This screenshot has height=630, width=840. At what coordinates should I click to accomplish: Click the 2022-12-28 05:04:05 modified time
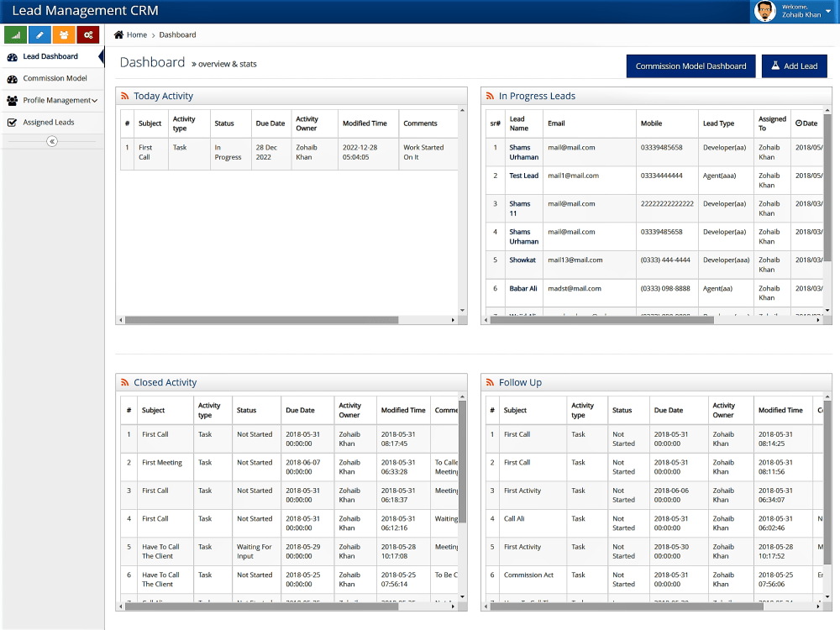pyautogui.click(x=360, y=152)
